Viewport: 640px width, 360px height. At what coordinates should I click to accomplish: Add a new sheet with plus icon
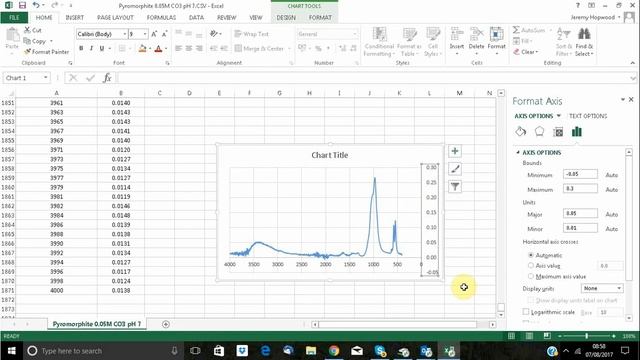[166, 324]
